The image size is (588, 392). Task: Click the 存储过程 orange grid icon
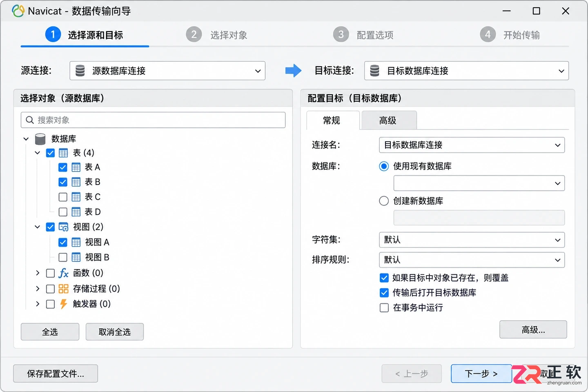coord(63,289)
